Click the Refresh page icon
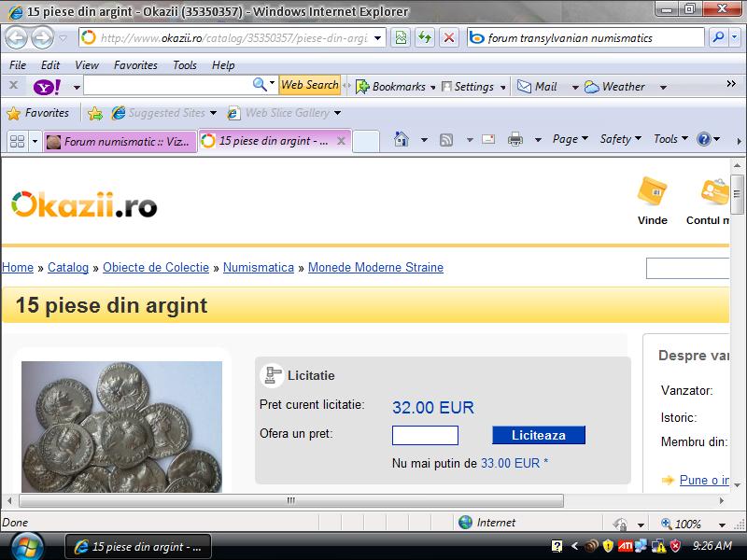The height and width of the screenshot is (560, 747). point(425,37)
